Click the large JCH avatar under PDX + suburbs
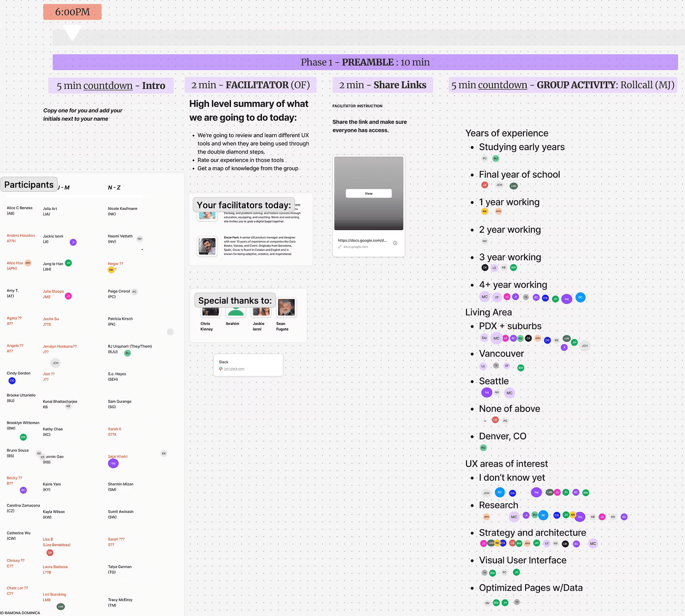The image size is (685, 616). pyautogui.click(x=584, y=346)
